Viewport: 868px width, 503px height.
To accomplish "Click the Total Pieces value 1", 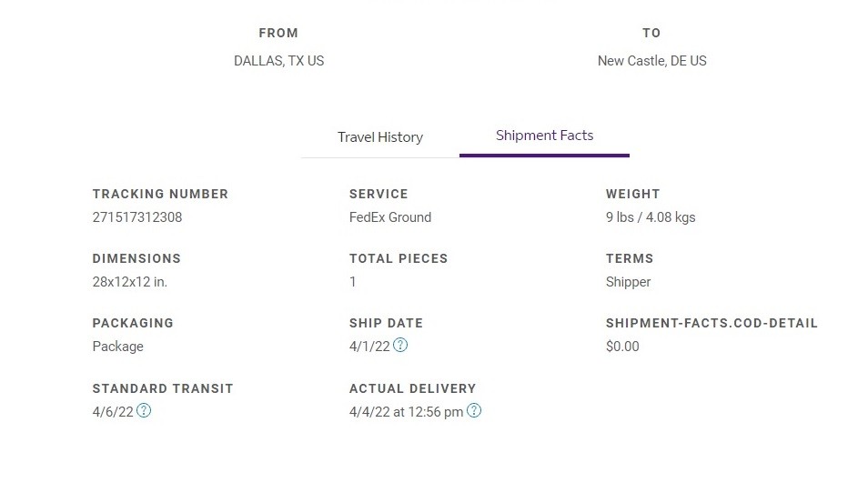I will (x=353, y=282).
